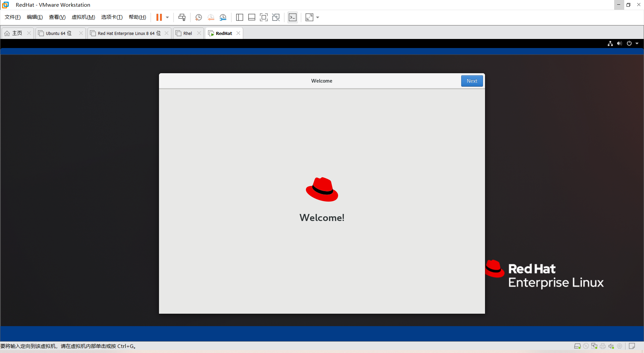Send Ctrl+Alt+Del to the virtual machine

tap(181, 17)
